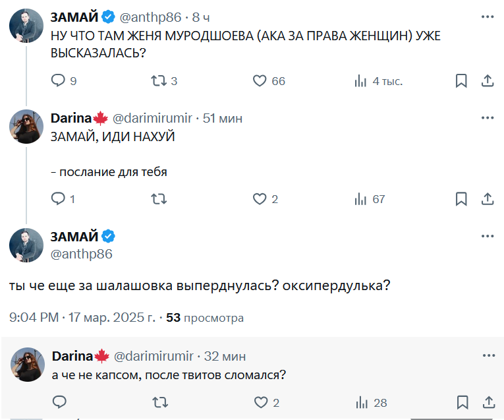Open the 9:04 PM timestamp link

(x=82, y=318)
